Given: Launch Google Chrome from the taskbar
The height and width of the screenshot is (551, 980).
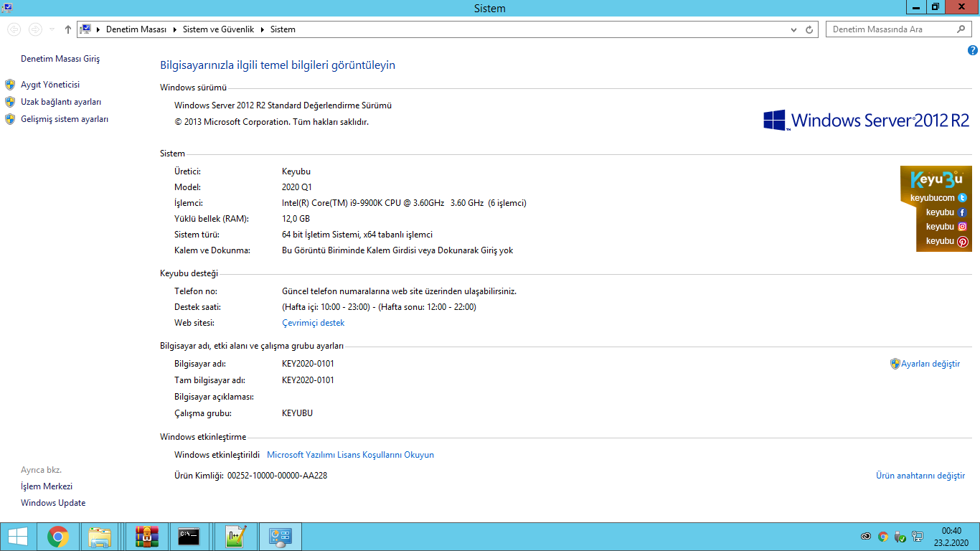Looking at the screenshot, I should click(x=58, y=537).
